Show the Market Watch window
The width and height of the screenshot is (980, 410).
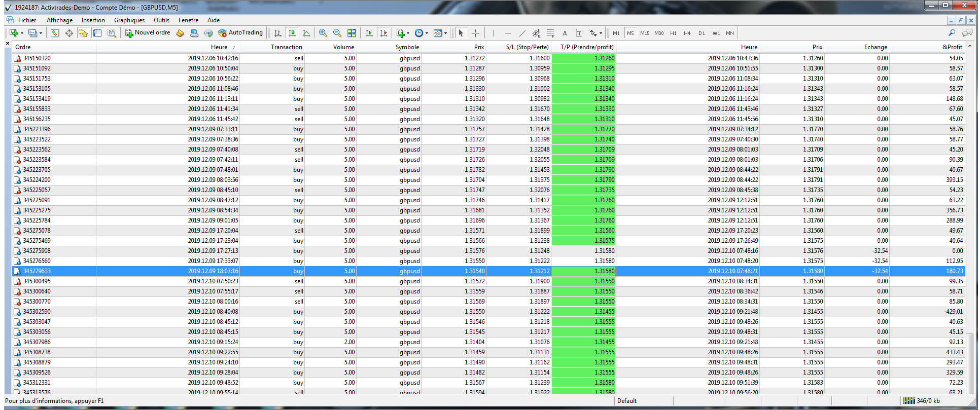point(55,33)
